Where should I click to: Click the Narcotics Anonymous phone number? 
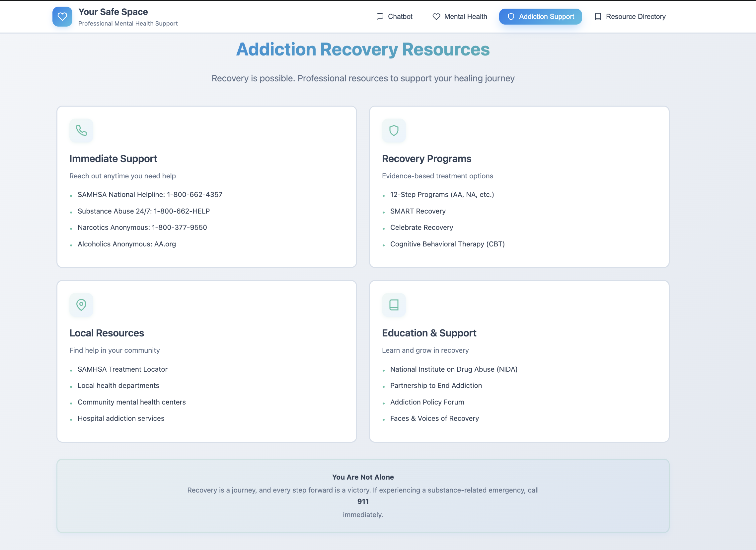click(179, 228)
